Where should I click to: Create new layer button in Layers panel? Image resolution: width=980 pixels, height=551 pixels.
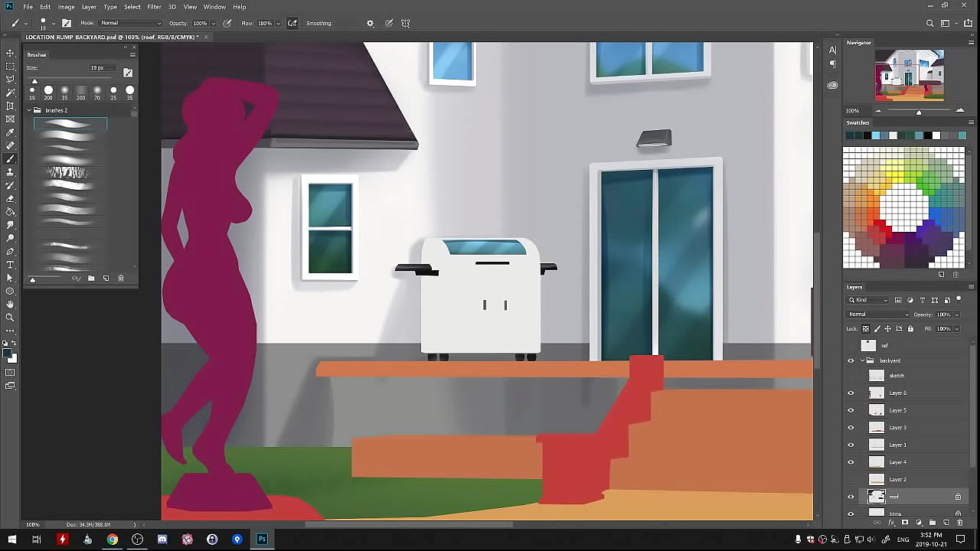coord(946,523)
